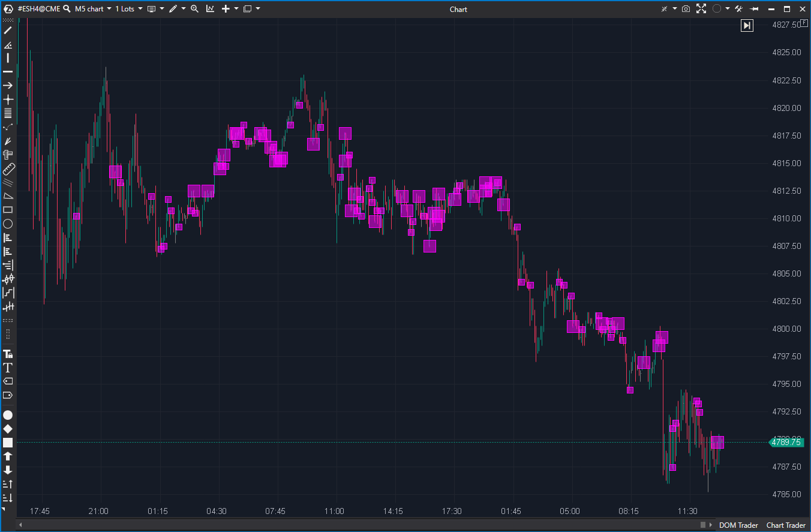Screen dimensions: 811x532
Task: Click the chart template monitor icon
Action: coord(151,9)
